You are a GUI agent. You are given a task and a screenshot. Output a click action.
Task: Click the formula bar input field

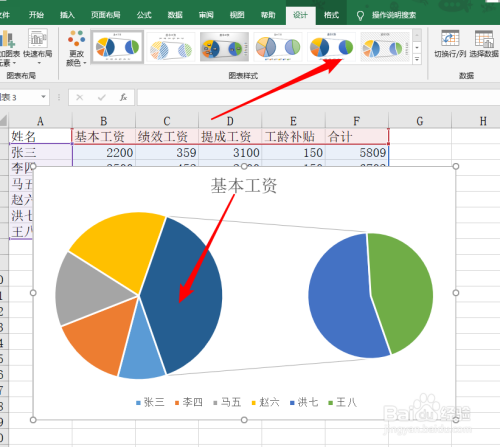click(x=318, y=97)
